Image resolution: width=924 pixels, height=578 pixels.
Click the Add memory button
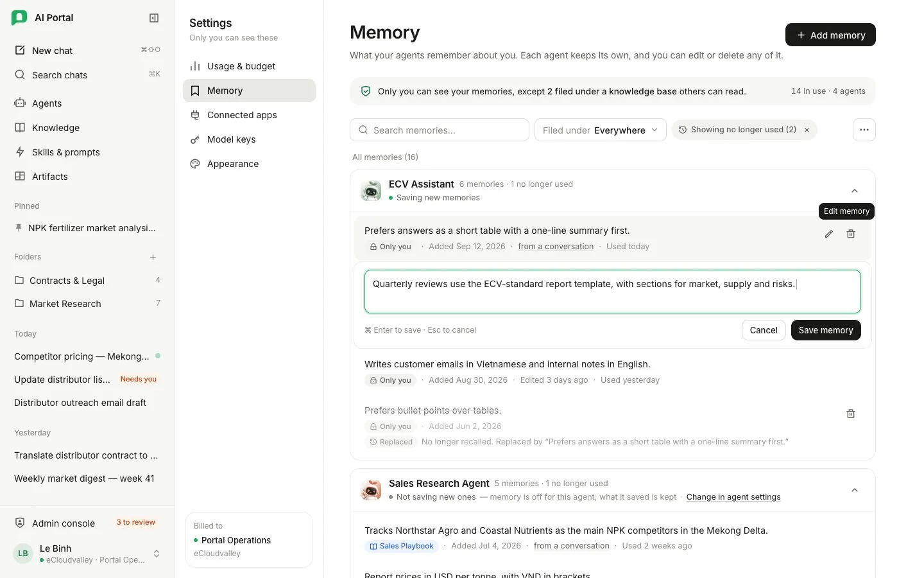830,35
